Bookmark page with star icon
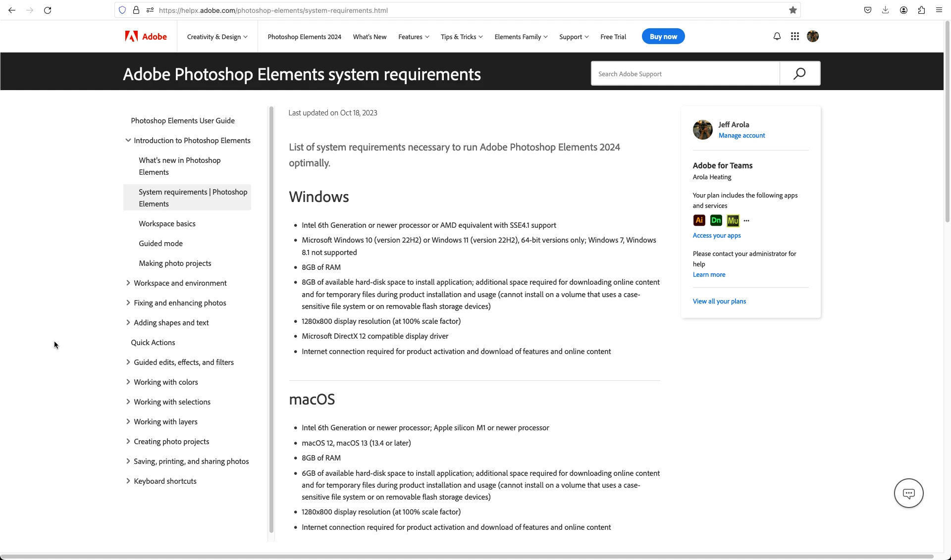The image size is (951, 560). [x=792, y=10]
